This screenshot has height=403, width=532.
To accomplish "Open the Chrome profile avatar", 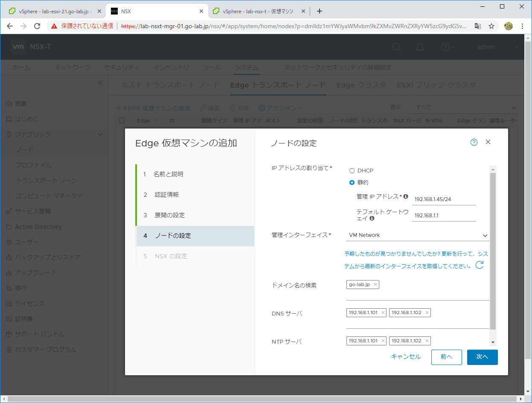I will (x=508, y=26).
